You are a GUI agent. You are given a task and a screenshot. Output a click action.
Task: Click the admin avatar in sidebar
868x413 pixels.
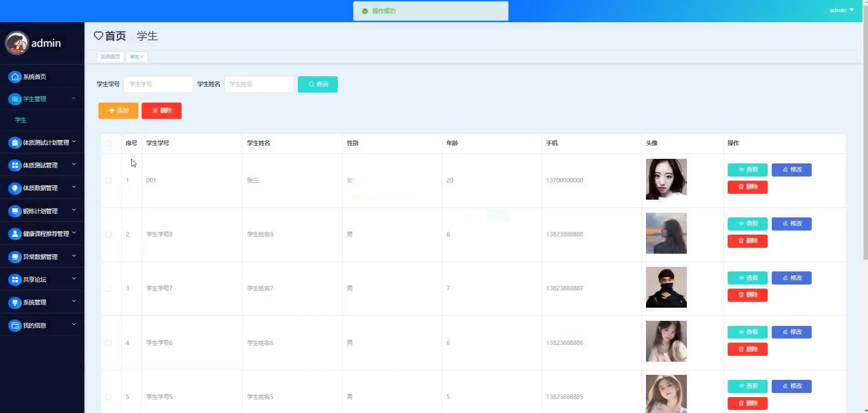coord(17,43)
